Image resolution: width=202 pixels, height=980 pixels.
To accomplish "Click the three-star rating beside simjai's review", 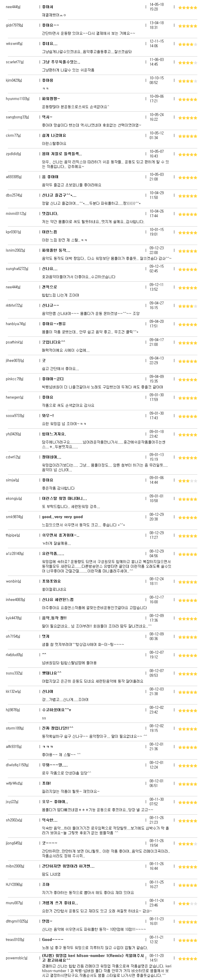I will click(x=187, y=481).
